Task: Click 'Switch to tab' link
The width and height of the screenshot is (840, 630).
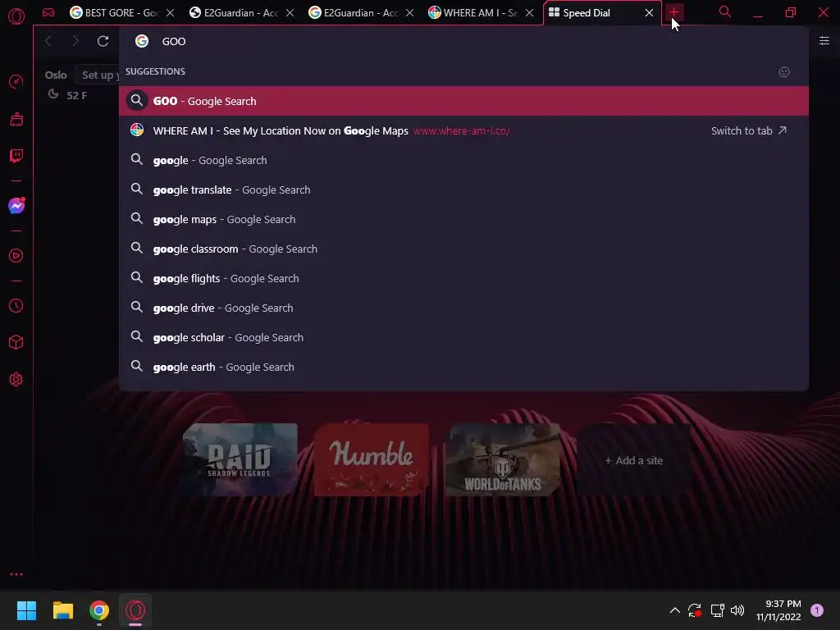Action: [x=748, y=130]
